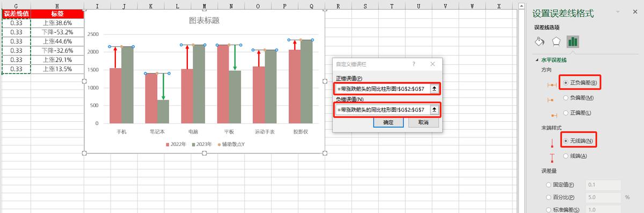Viewport: 644px width, 213px height.
Task: Click the 运动手表 category axis label
Action: pos(265,131)
